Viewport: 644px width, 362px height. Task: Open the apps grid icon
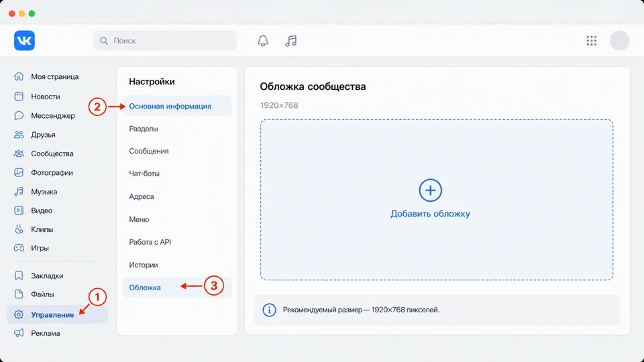pyautogui.click(x=592, y=41)
